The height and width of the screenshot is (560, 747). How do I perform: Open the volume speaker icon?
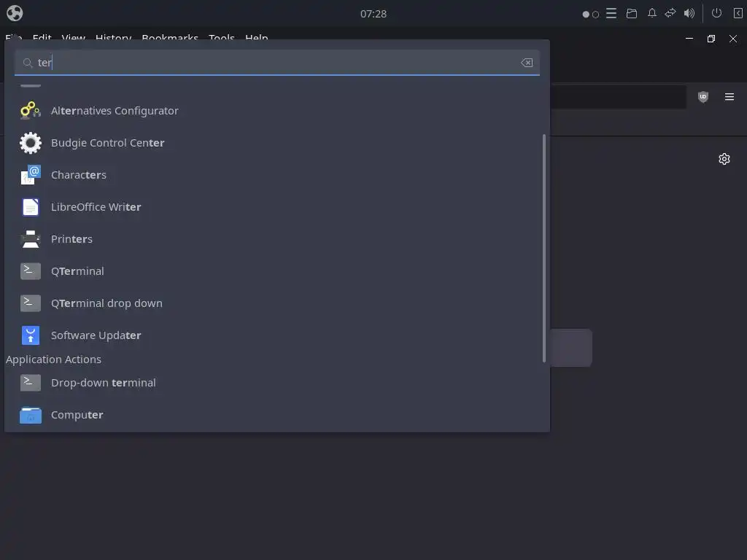tap(689, 13)
